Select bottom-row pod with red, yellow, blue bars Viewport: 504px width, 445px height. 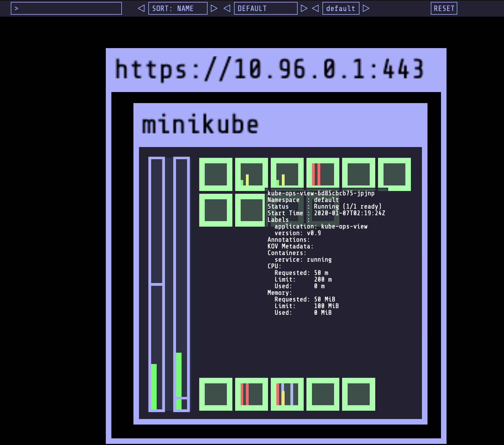pos(287,394)
